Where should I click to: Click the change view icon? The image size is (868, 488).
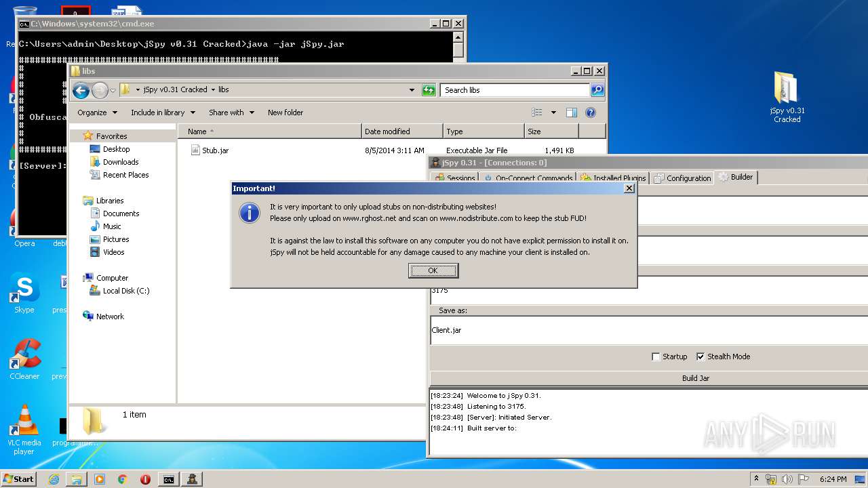point(537,113)
